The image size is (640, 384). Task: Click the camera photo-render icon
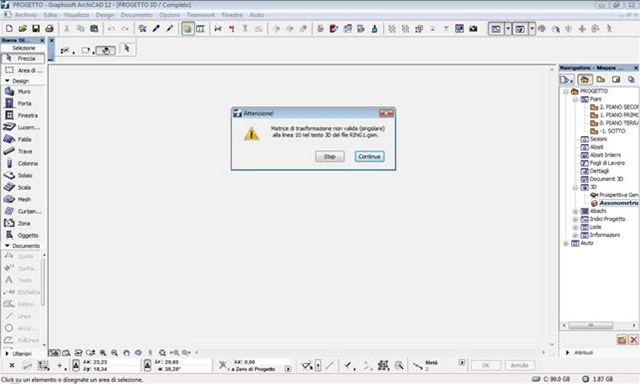[473, 29]
